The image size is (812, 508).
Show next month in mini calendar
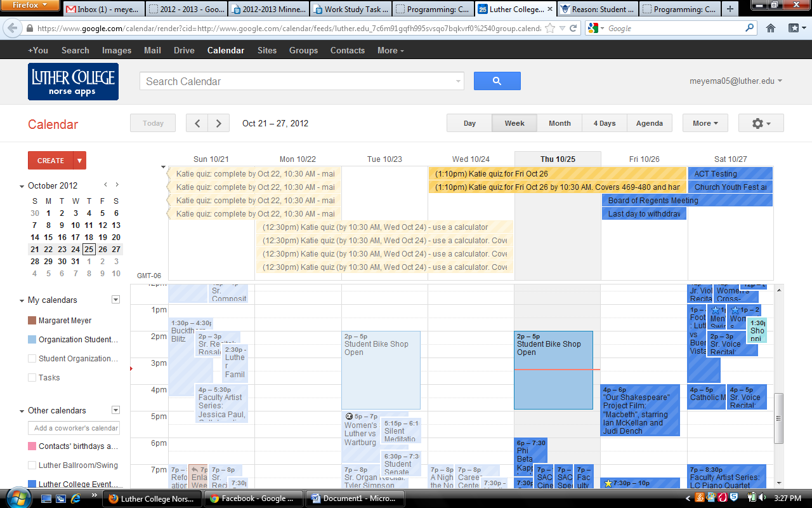[117, 185]
